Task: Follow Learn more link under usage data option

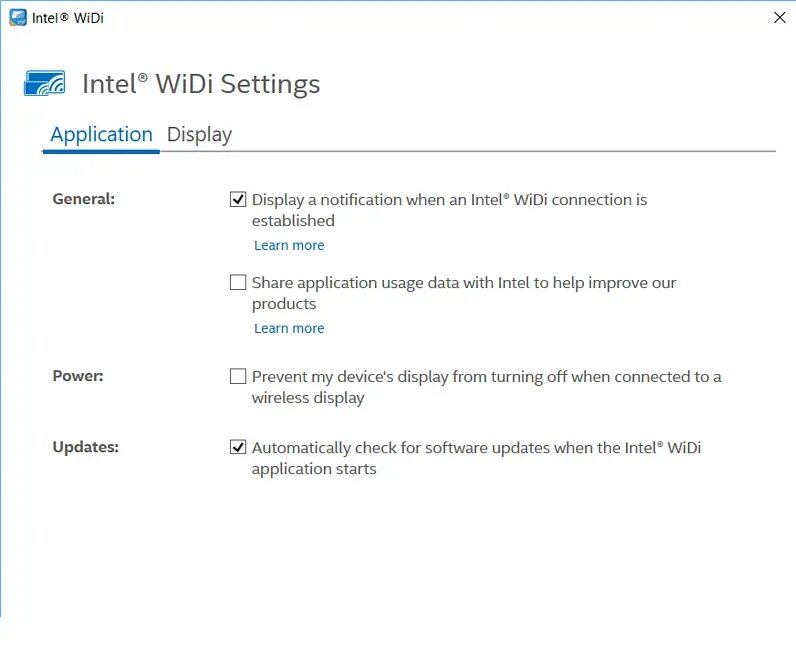Action: (289, 328)
